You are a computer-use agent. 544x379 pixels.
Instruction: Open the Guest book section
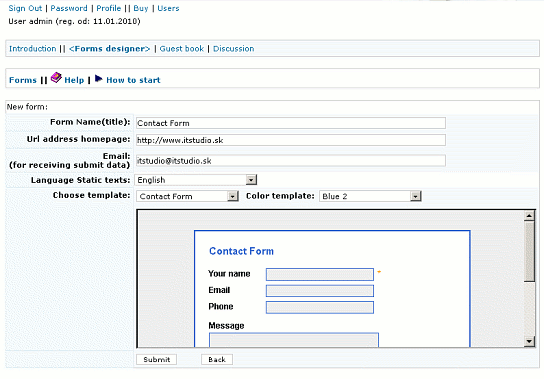click(x=182, y=49)
